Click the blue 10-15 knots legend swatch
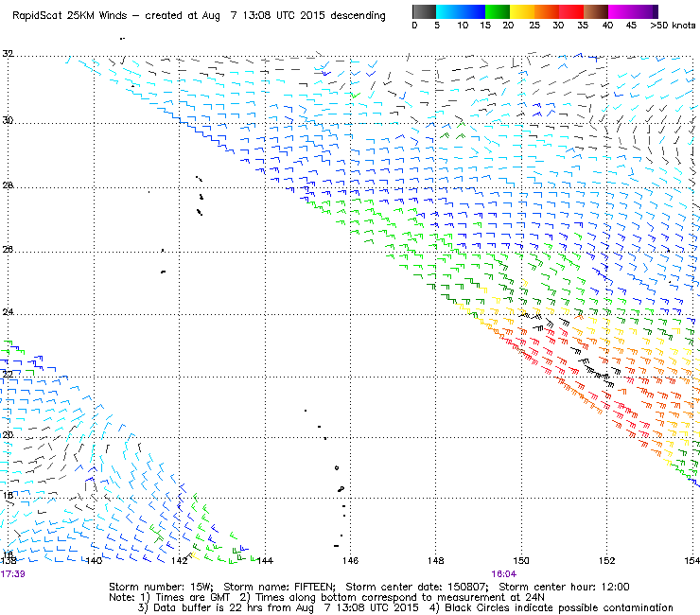This screenshot has height=615, width=700. click(473, 11)
